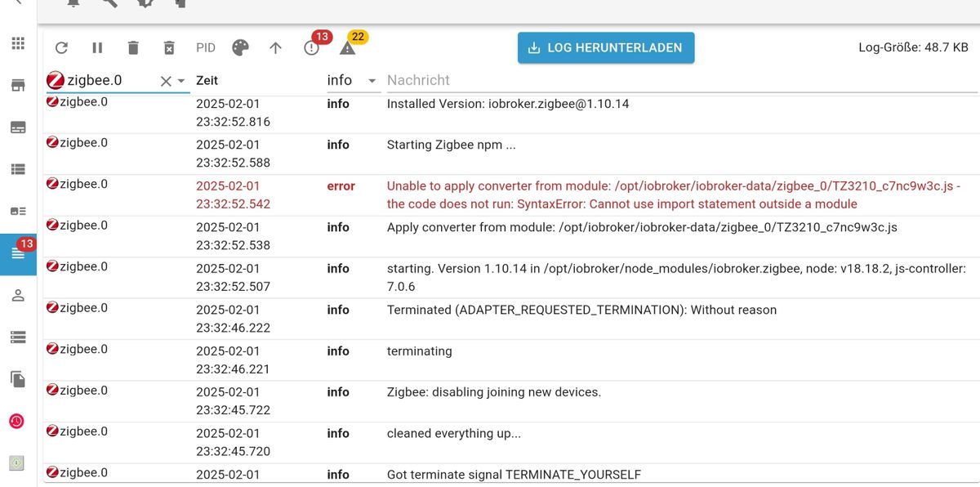Reverse log order with the up arrow
The height and width of the screenshot is (487, 980).
tap(275, 48)
